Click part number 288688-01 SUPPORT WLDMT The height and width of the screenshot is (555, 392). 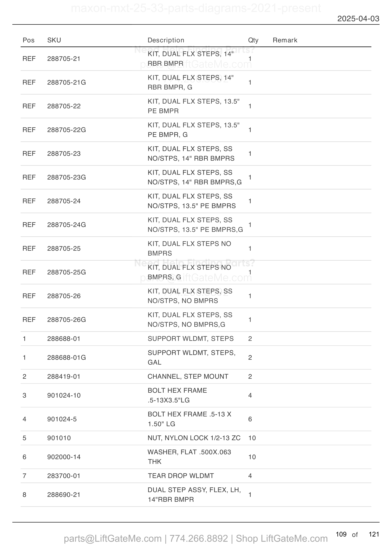64,339
